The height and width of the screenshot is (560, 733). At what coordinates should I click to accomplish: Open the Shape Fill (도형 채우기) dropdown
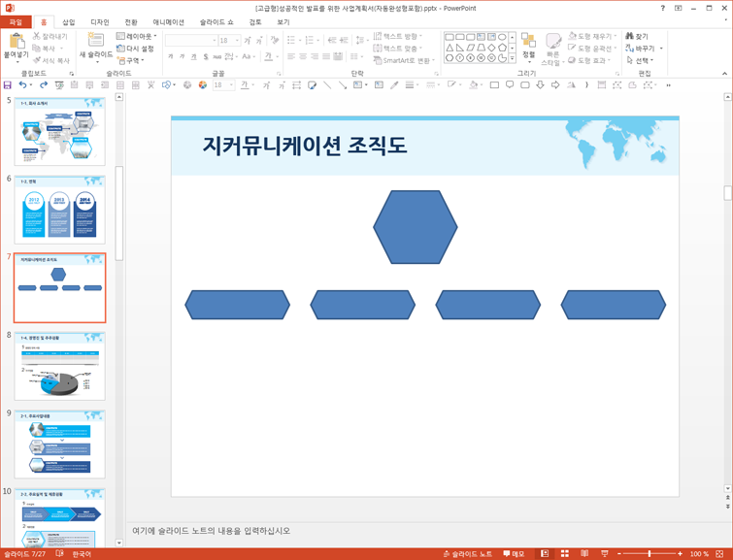coord(593,36)
